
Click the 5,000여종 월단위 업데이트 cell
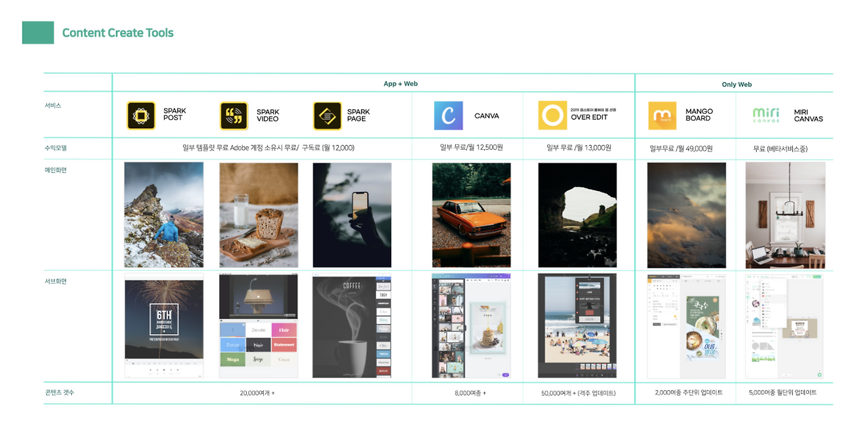tap(783, 393)
